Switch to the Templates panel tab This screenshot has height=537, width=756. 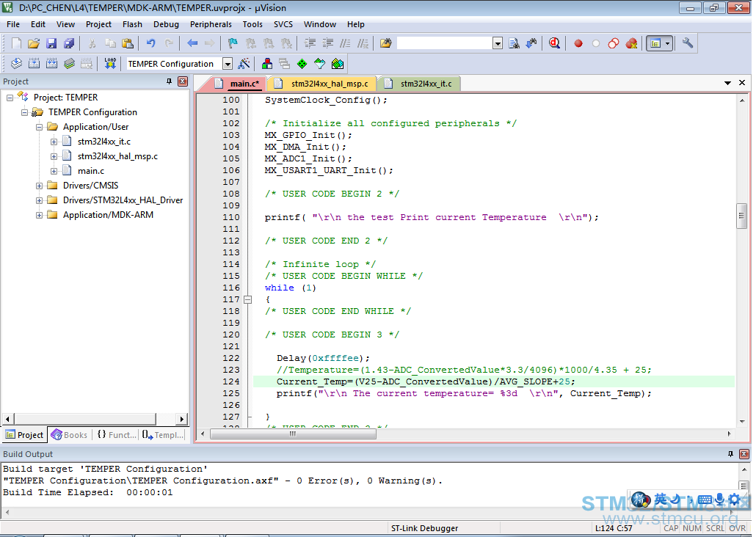tap(163, 435)
